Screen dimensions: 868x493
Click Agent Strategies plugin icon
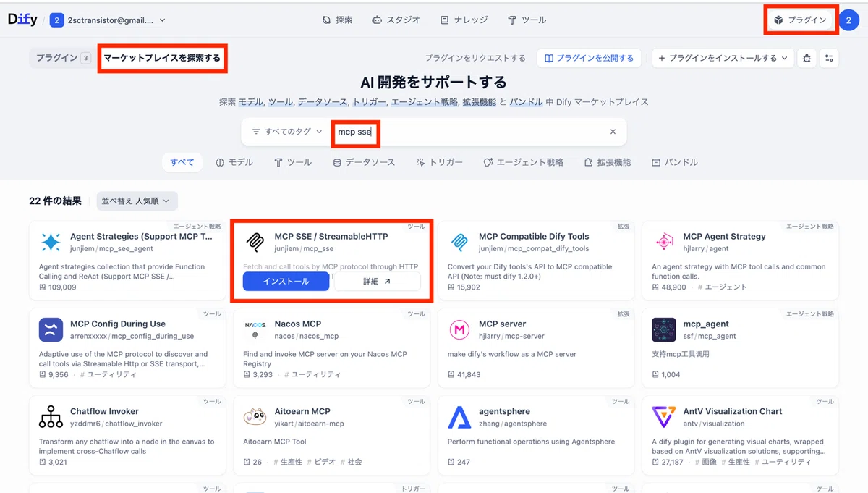[x=51, y=242]
